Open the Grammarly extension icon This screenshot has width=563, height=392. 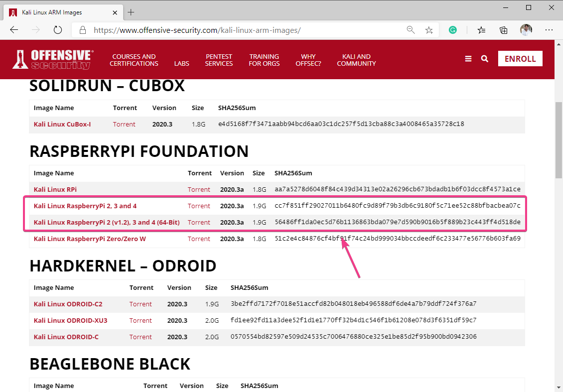pyautogui.click(x=453, y=30)
